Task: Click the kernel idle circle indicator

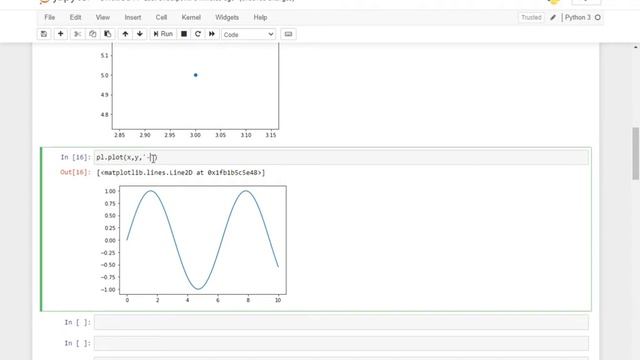Action: click(x=598, y=18)
